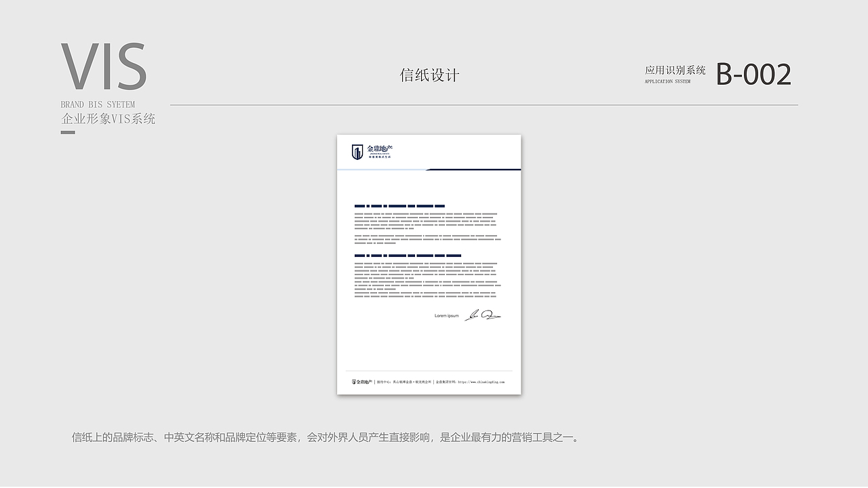Viewport: 868px width, 488px height.
Task: Click the 企业形象VIS系统 text line
Action: (108, 118)
